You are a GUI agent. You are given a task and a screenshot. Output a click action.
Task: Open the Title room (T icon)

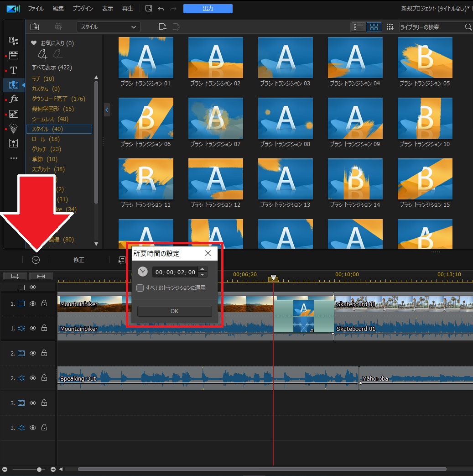[x=14, y=70]
